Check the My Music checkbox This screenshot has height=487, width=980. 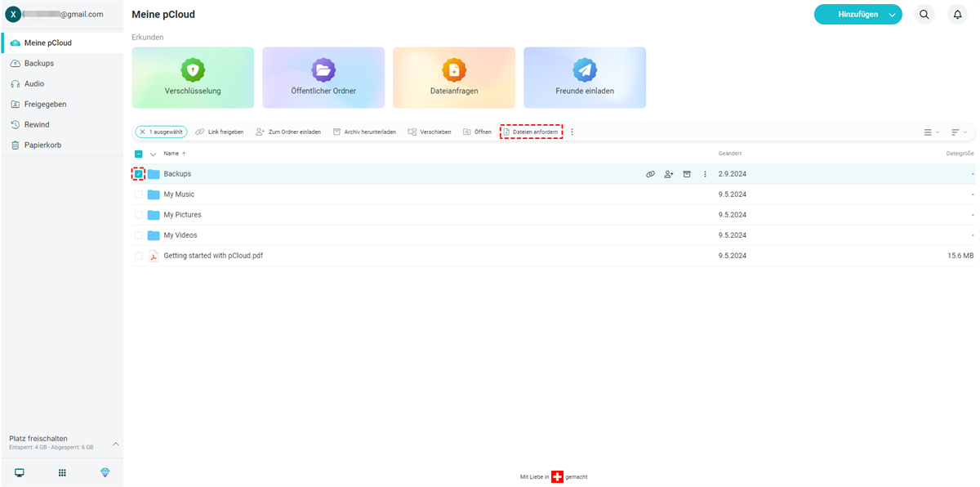point(139,194)
